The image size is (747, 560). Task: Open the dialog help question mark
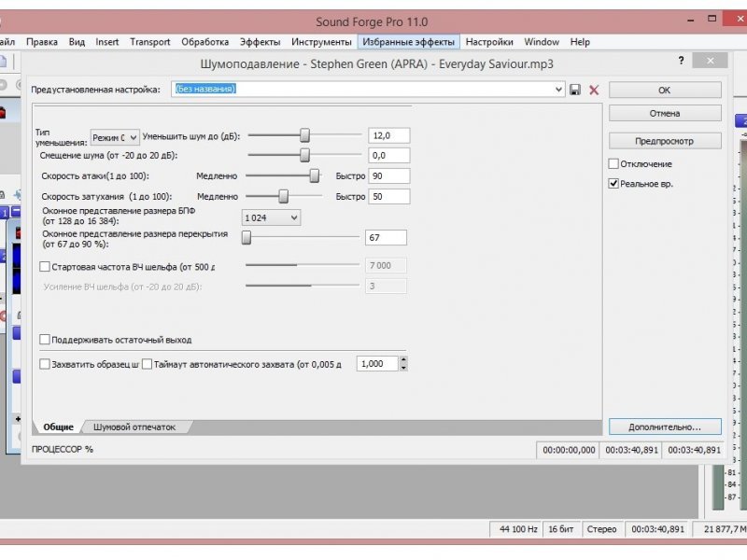tap(682, 61)
